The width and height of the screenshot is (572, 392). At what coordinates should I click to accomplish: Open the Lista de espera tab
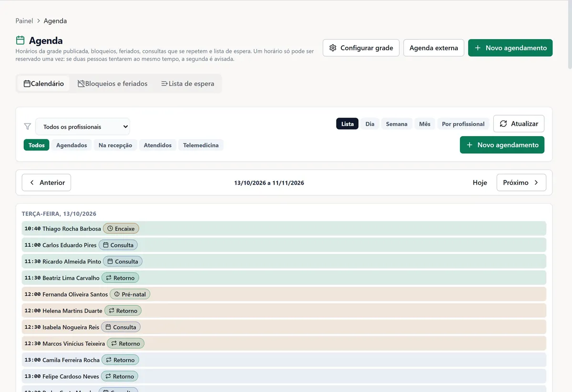188,84
